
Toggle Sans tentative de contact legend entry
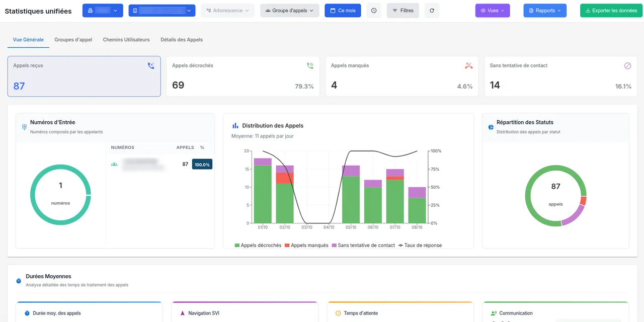tap(363, 246)
